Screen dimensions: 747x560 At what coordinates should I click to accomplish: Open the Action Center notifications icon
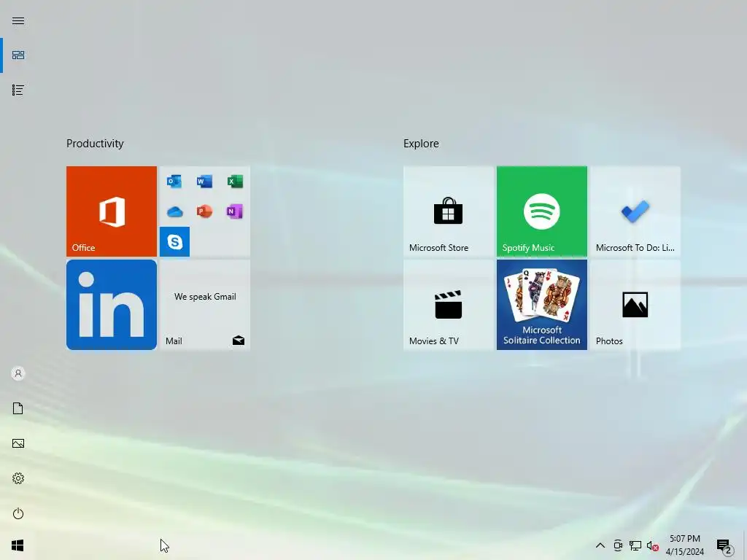pyautogui.click(x=724, y=545)
